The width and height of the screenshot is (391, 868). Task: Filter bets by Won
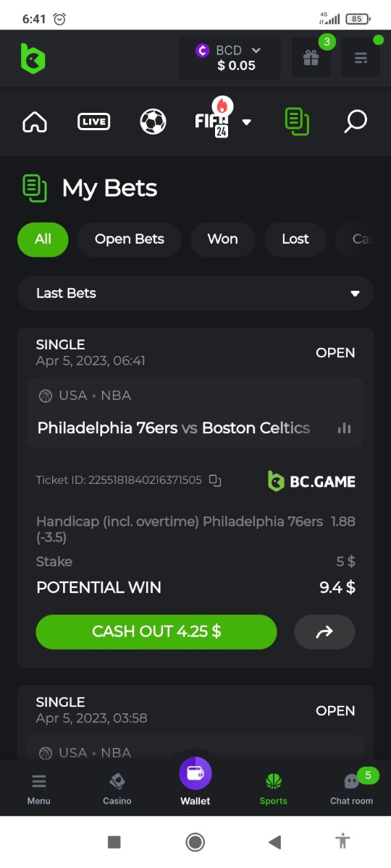pos(222,239)
